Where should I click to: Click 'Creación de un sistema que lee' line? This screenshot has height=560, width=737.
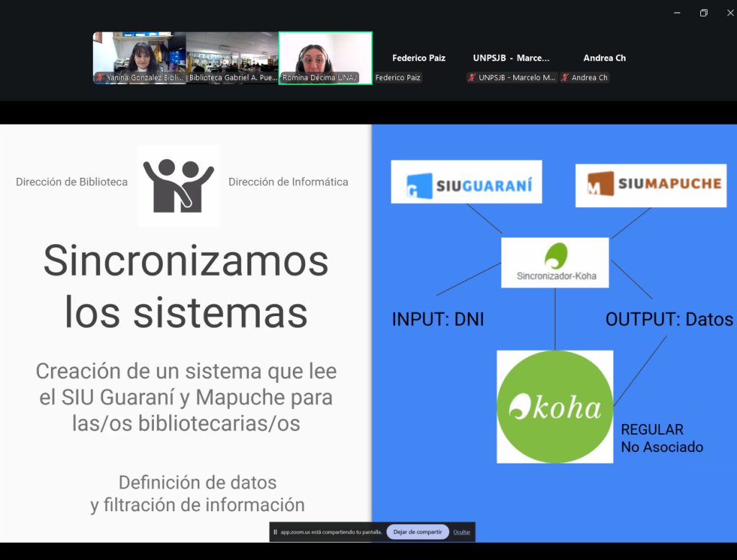coord(186,371)
